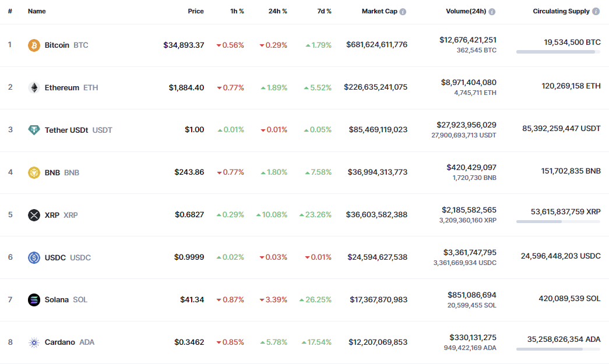Click the Tether USDt logo icon
This screenshot has height=364, width=609.
point(34,130)
